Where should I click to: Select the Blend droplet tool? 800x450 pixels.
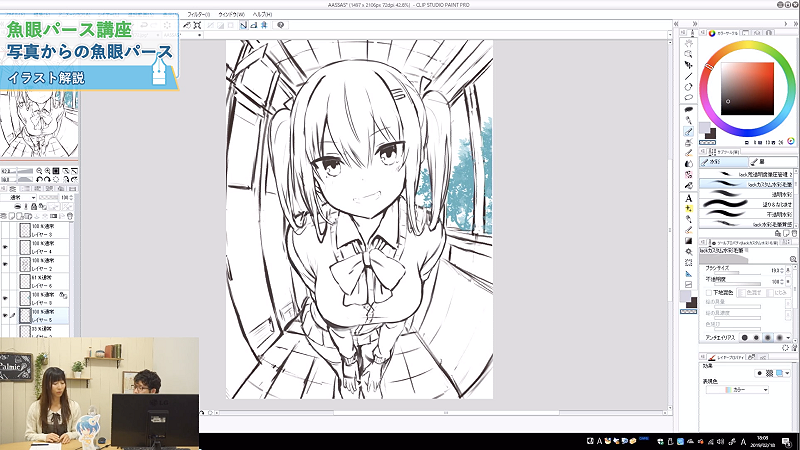(688, 164)
